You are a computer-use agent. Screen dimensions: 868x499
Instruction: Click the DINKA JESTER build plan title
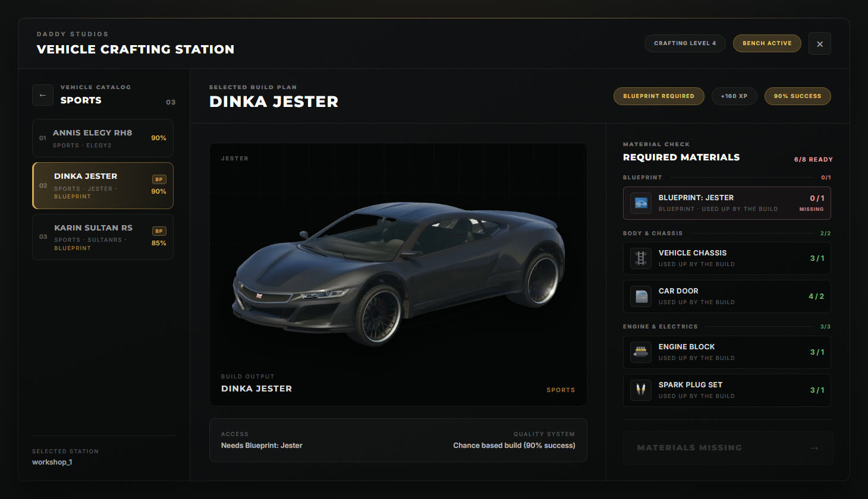273,102
